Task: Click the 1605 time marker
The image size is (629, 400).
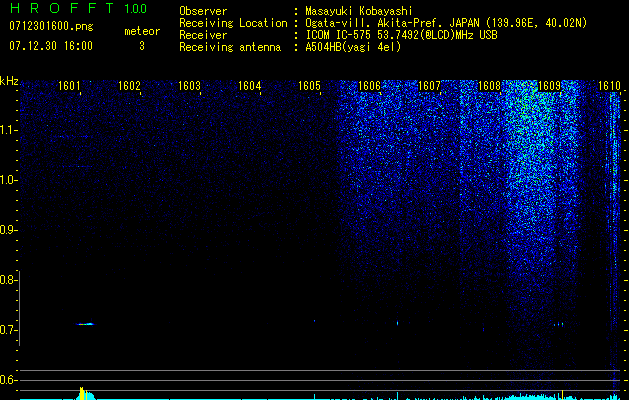Action: click(310, 85)
